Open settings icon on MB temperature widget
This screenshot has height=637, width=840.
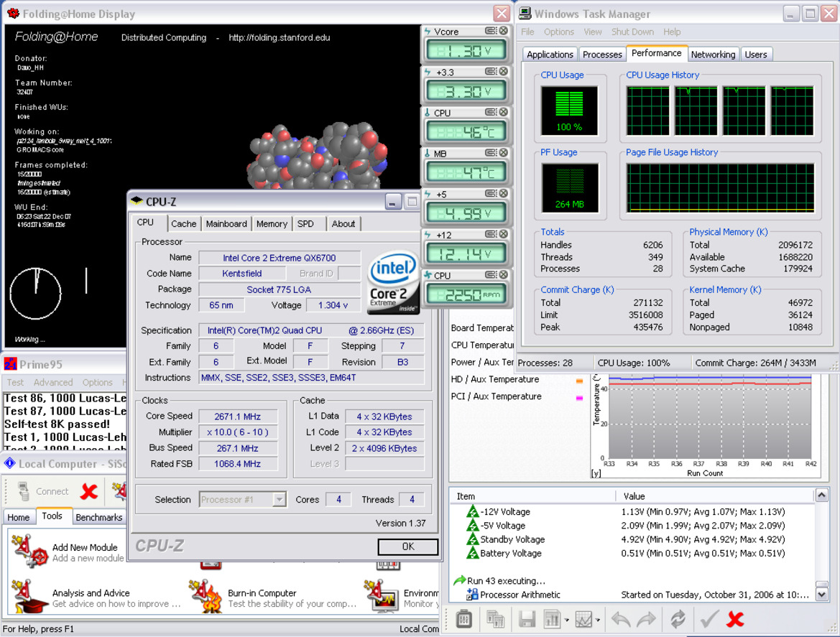490,153
